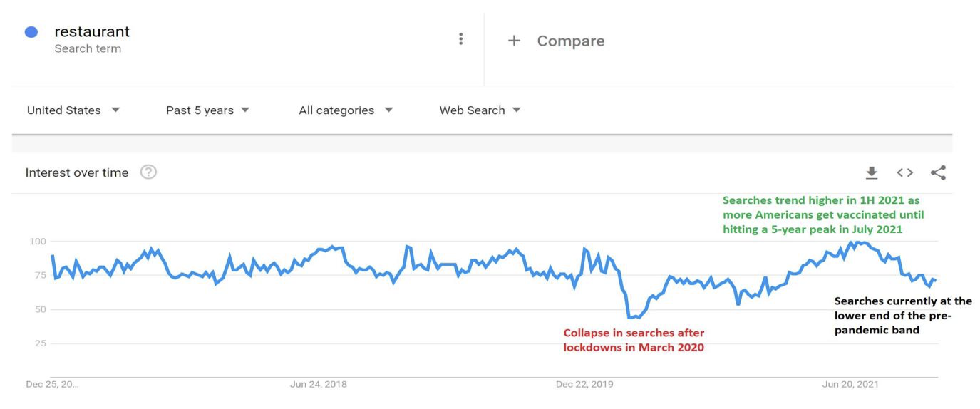The height and width of the screenshot is (409, 980).
Task: Click the restaurant search term text
Action: click(x=92, y=32)
